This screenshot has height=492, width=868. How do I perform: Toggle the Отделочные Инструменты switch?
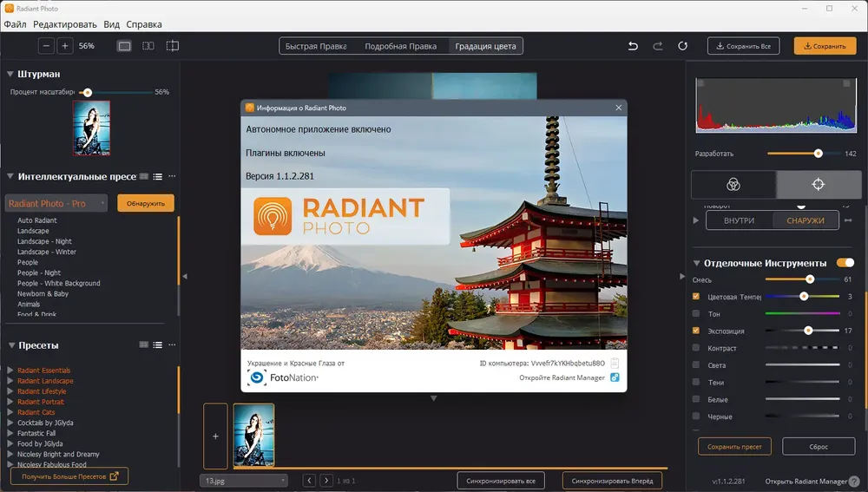pyautogui.click(x=845, y=262)
